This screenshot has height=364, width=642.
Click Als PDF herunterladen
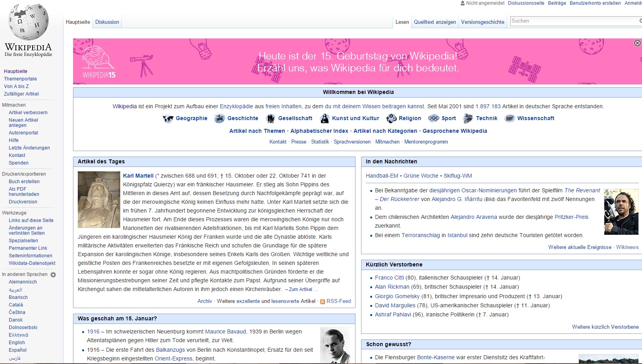click(24, 192)
